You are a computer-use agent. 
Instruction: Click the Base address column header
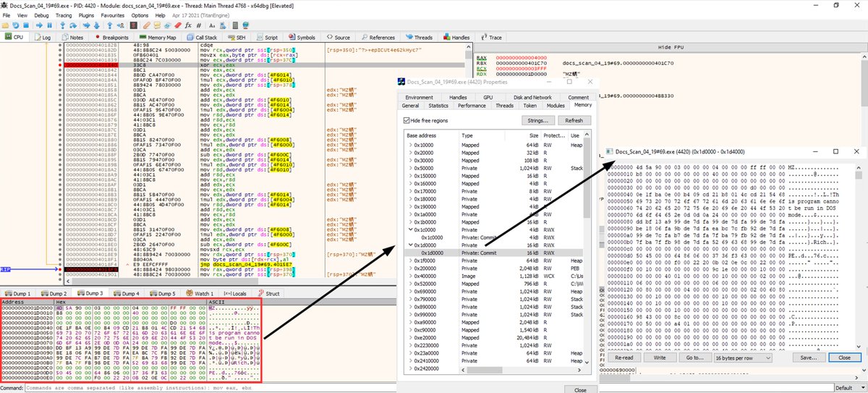[x=431, y=135]
